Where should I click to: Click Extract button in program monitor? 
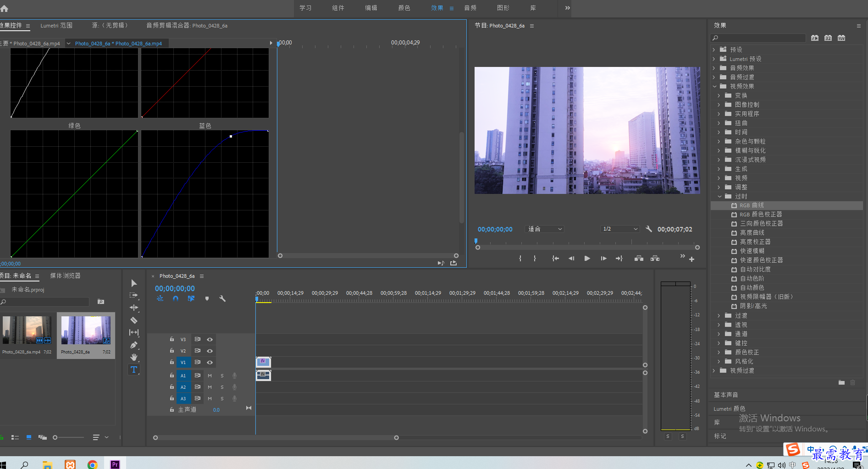click(655, 259)
